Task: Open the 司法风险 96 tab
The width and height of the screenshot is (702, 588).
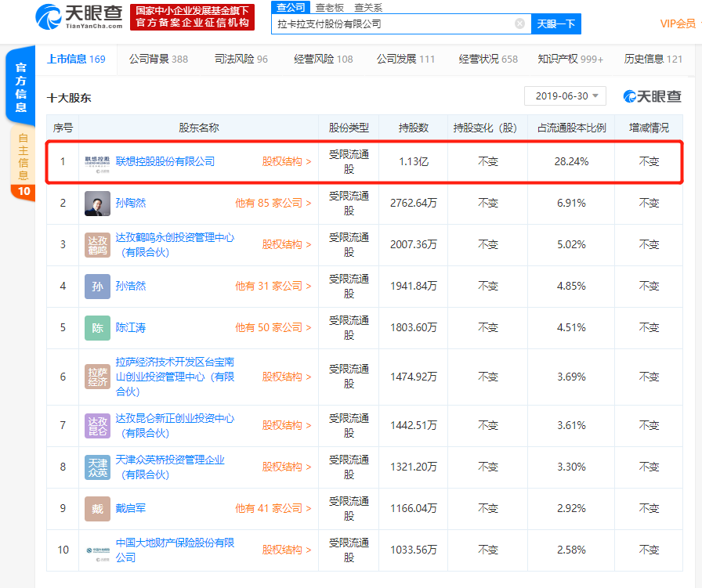Action: 241,59
